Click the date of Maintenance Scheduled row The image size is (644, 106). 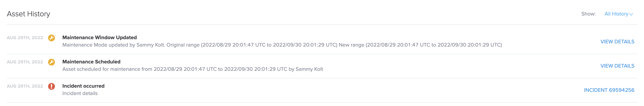coord(25,62)
